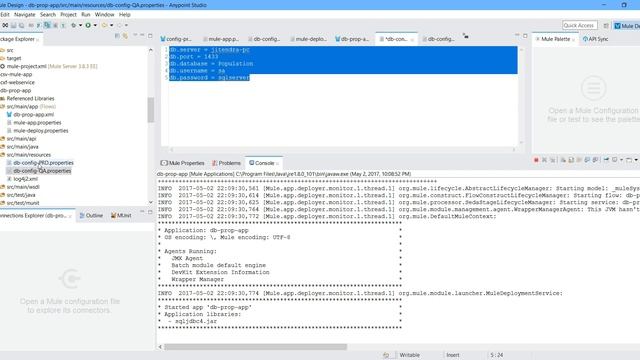Click the Open Console icon in Console toolbar
Viewport: 640px width, 360px height.
(629, 160)
